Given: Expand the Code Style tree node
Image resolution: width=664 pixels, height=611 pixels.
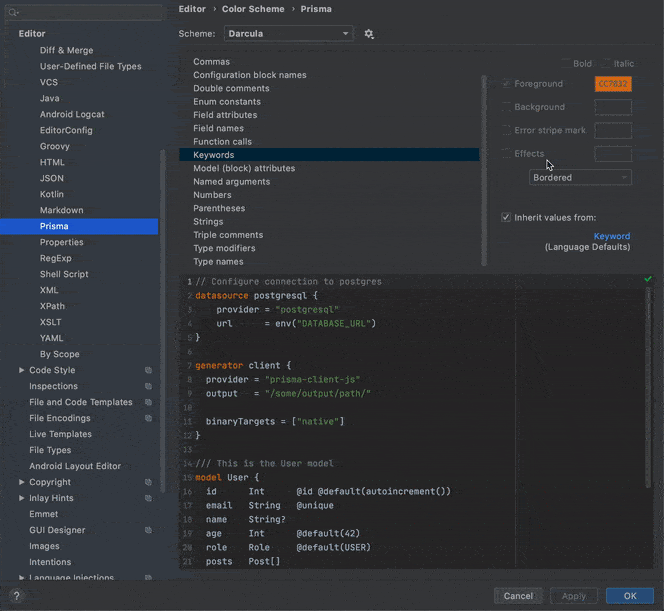Looking at the screenshot, I should coord(21,370).
